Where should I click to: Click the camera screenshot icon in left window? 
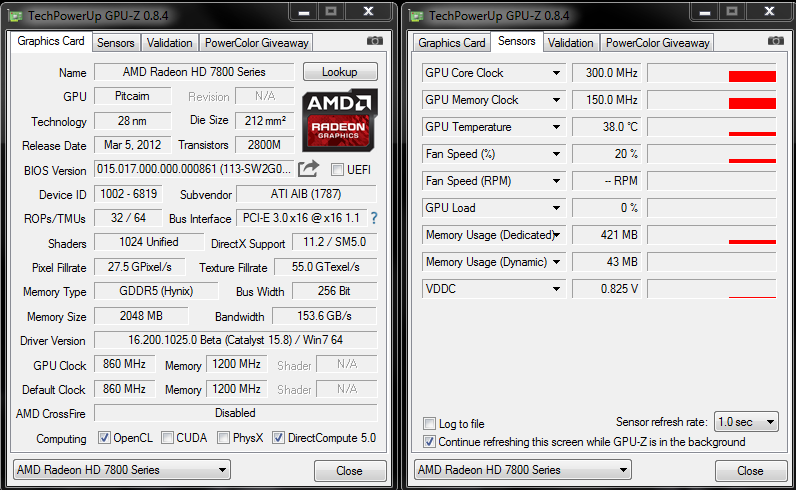click(375, 42)
